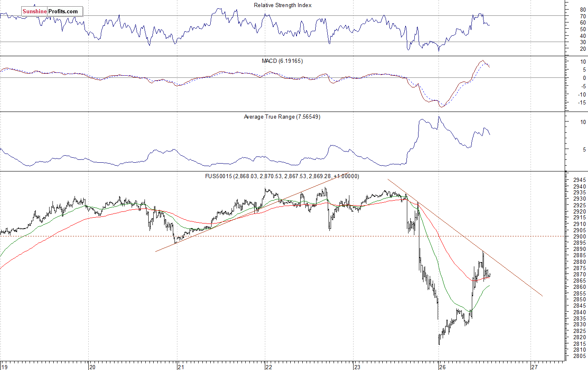Click date label 26 on time axis
The width and height of the screenshot is (588, 370).
point(442,367)
